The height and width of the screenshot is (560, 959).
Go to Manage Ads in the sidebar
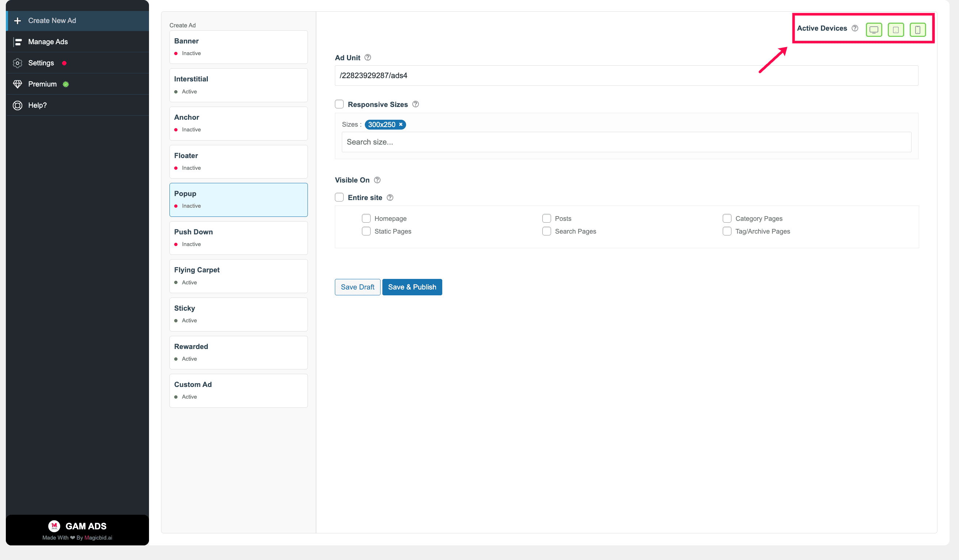click(x=78, y=42)
